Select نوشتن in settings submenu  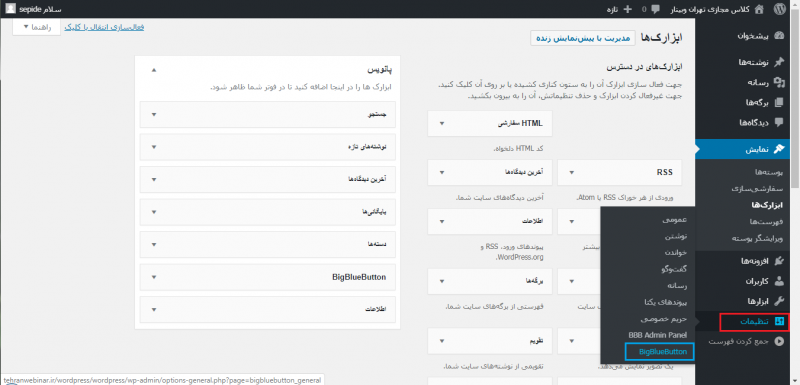tap(677, 237)
